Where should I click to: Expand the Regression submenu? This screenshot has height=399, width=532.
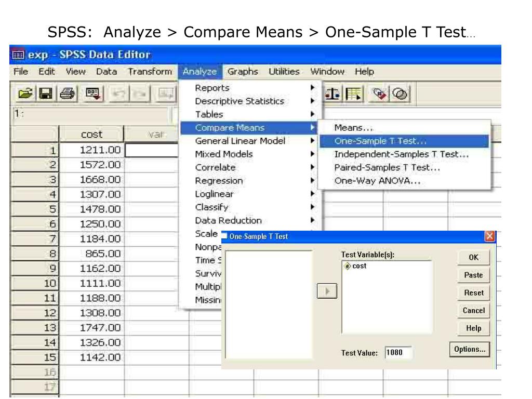(x=250, y=180)
